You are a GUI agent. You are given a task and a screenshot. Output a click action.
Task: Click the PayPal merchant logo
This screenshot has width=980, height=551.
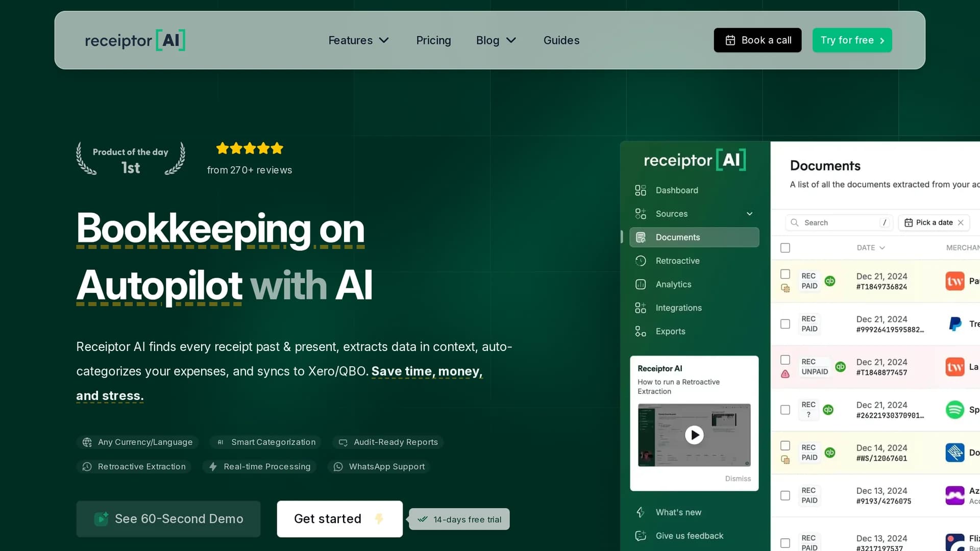(954, 324)
